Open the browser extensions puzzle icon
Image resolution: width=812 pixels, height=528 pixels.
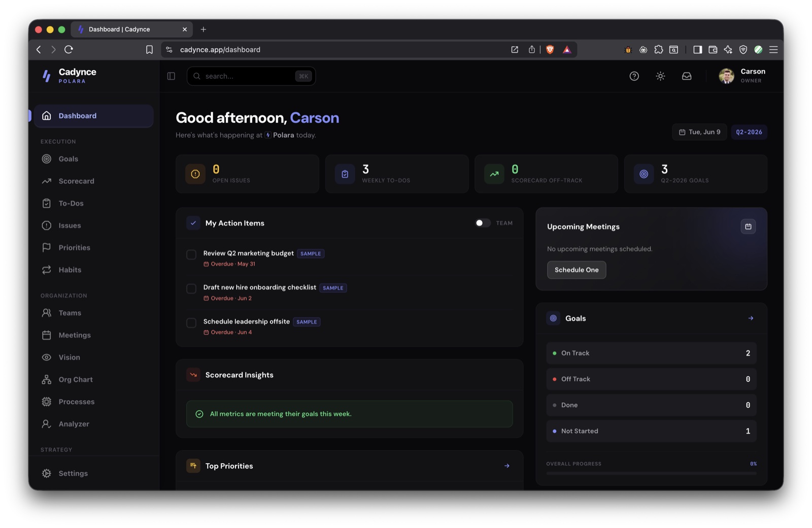(658, 49)
